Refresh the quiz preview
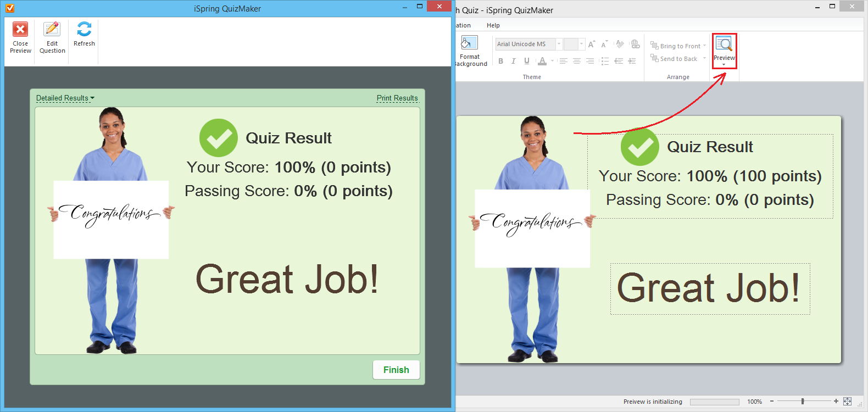This screenshot has width=868, height=412. tap(84, 35)
